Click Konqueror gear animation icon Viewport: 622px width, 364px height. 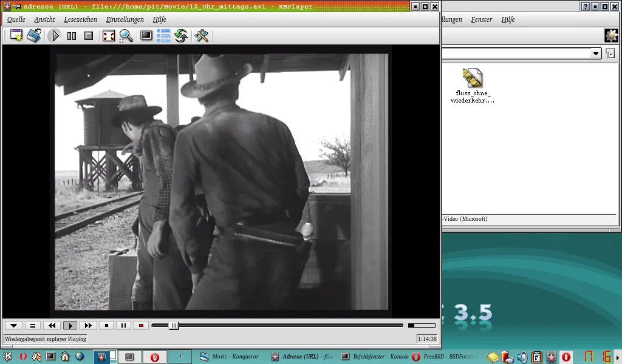(x=611, y=36)
